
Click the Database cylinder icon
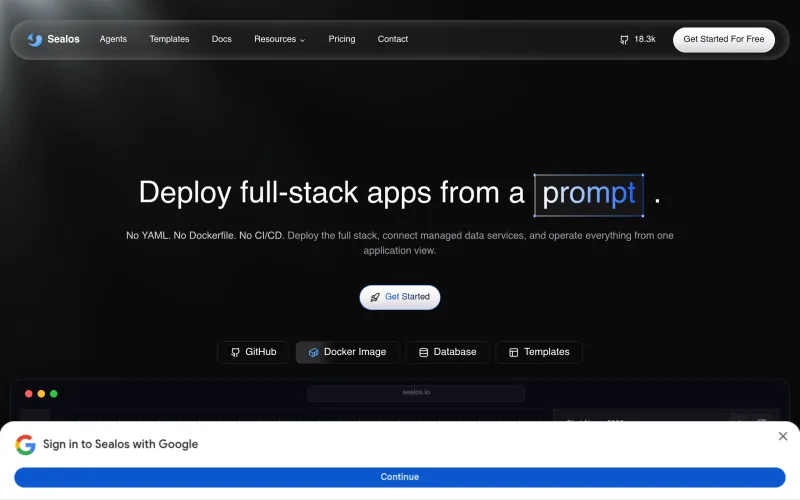423,353
